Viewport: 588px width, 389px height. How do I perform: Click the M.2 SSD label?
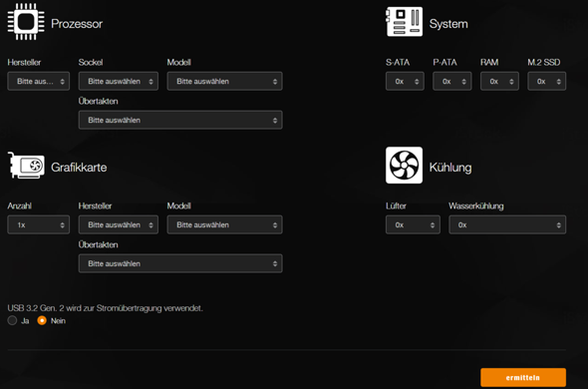coord(544,62)
